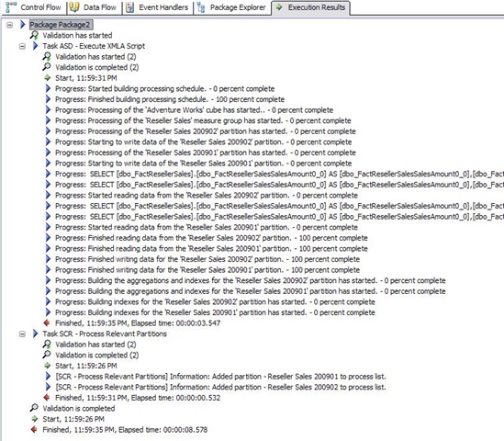This screenshot has height=441, width=504.
Task: Open the Package Explorer tab
Action: pos(232,7)
